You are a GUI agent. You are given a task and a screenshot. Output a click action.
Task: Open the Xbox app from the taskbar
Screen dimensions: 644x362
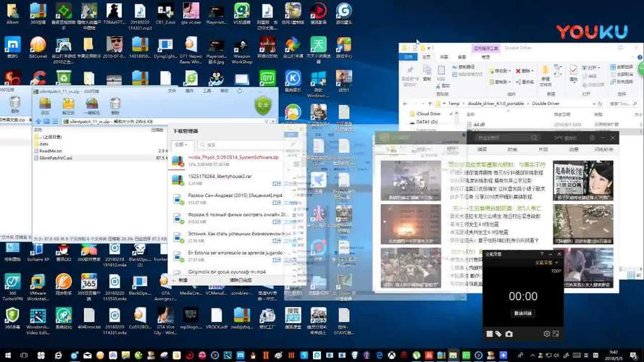(391, 355)
